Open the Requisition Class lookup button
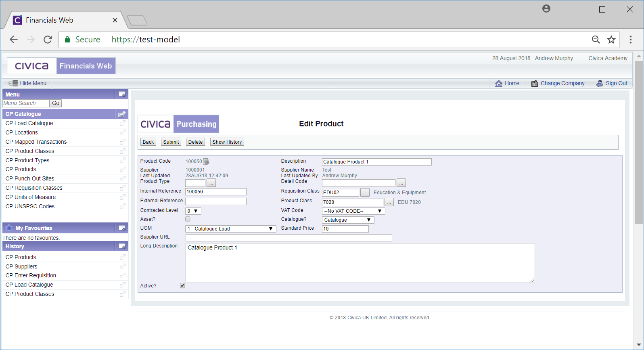This screenshot has height=350, width=644. click(365, 193)
